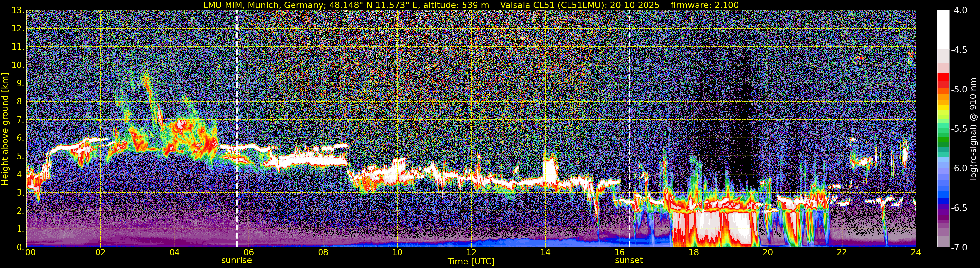Viewport: 980px width, 268px height.
Task: Click the "2." height axis tick label
Action: tap(21, 211)
